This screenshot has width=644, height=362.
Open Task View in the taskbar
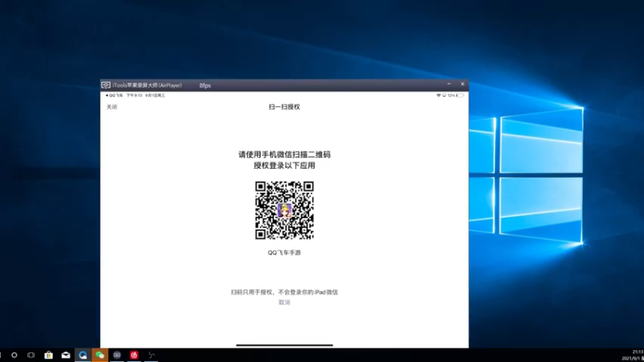pos(31,355)
